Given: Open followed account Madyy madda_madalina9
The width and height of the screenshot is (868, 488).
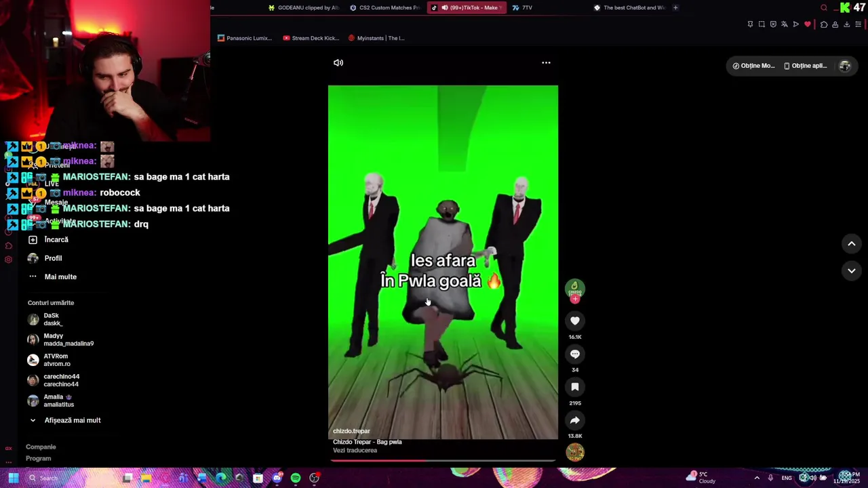Looking at the screenshot, I should tap(60, 340).
